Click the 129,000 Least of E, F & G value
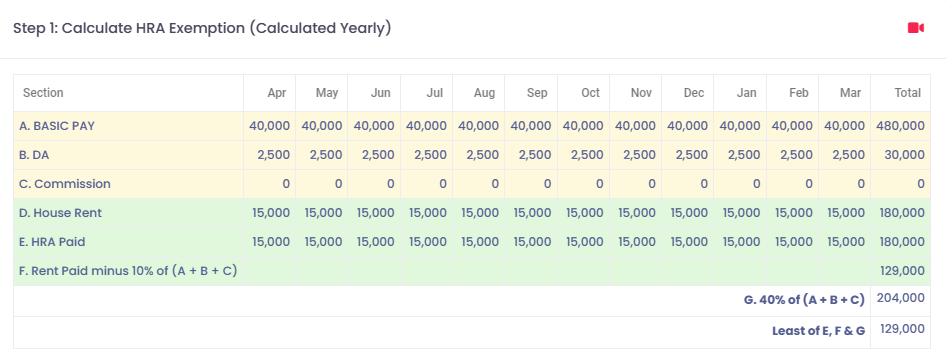 pos(902,329)
